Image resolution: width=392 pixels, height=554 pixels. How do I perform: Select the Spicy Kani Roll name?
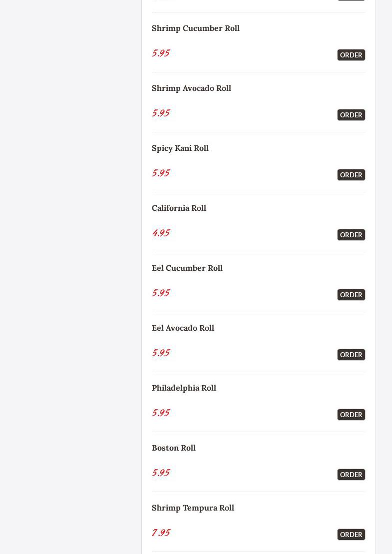pos(180,148)
